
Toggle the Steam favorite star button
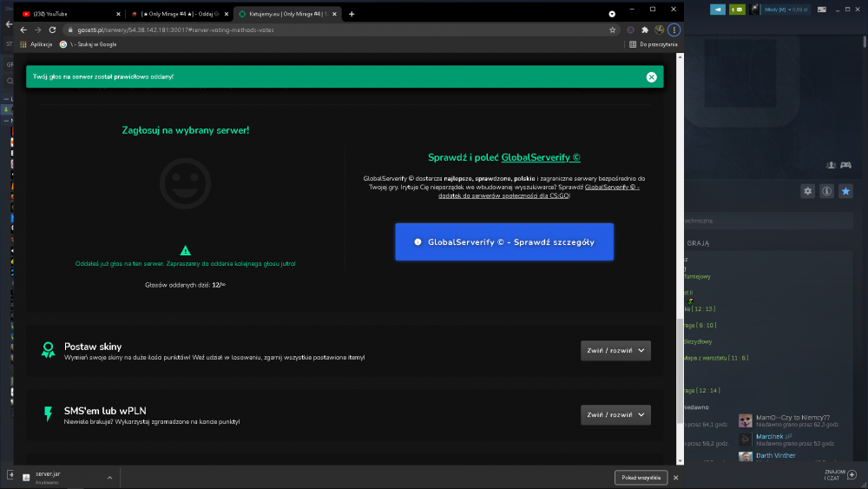point(845,191)
